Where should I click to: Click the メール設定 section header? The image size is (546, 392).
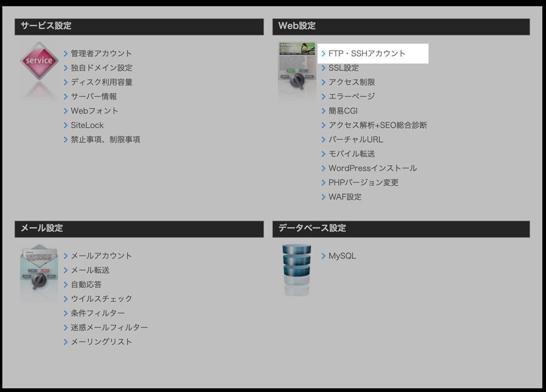click(139, 229)
